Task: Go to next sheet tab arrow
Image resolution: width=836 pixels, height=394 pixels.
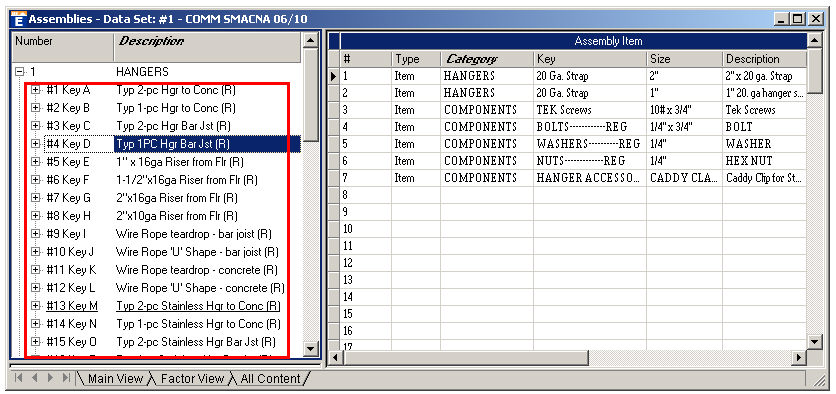Action: 50,378
